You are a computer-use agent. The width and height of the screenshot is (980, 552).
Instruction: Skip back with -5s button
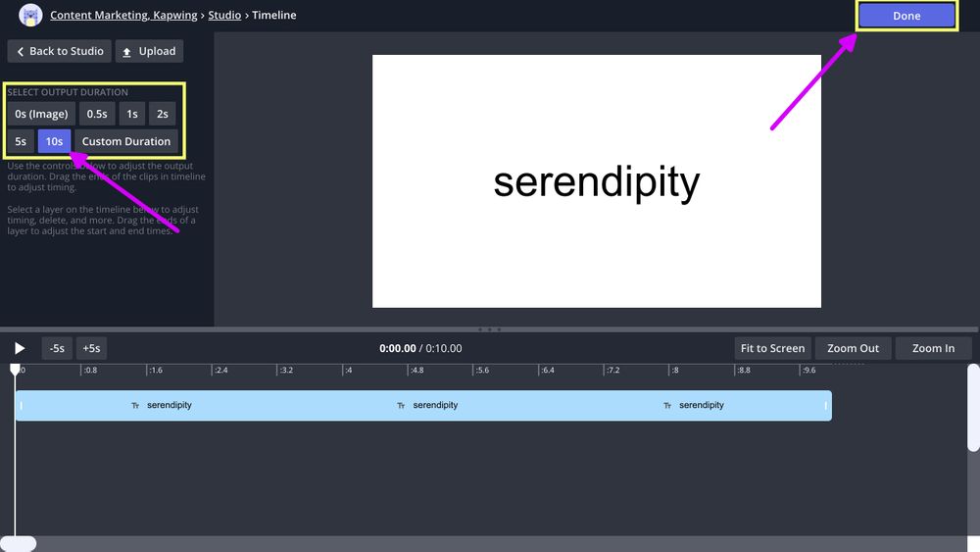57,348
